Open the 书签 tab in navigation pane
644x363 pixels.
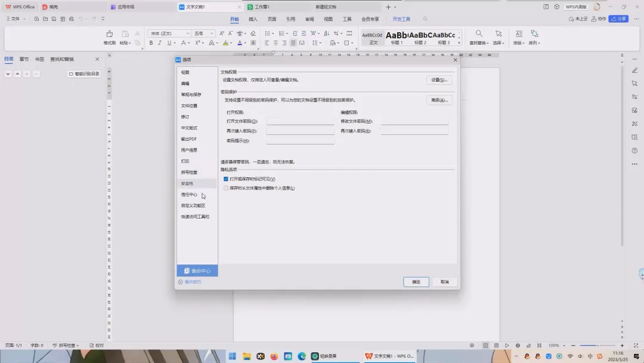click(x=39, y=59)
